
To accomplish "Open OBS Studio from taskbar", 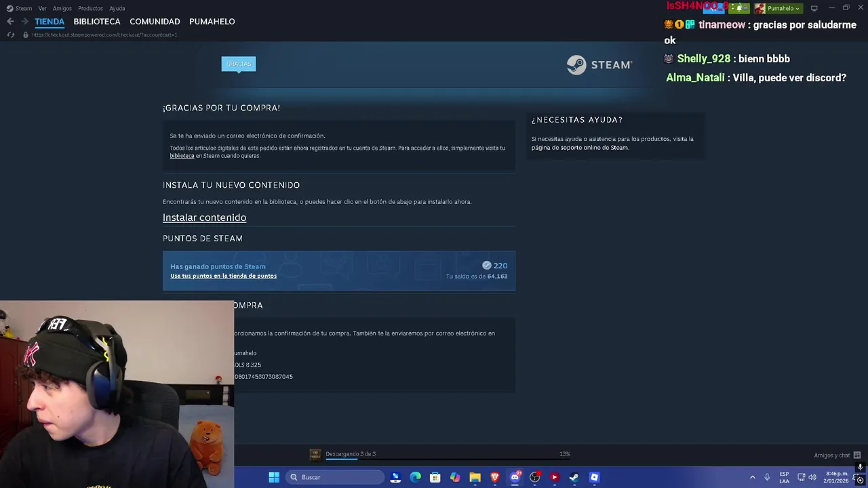I will [x=534, y=477].
